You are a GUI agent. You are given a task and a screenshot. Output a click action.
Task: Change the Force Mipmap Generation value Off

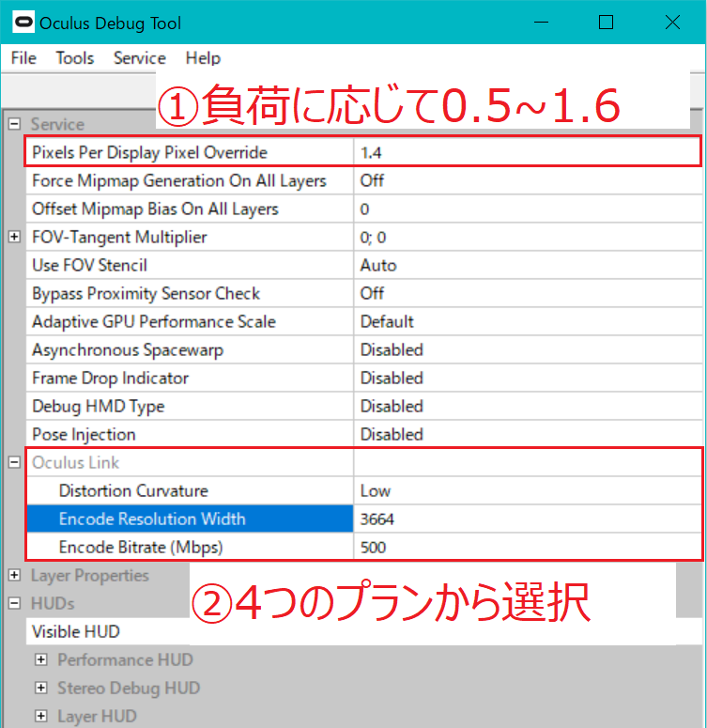[528, 180]
